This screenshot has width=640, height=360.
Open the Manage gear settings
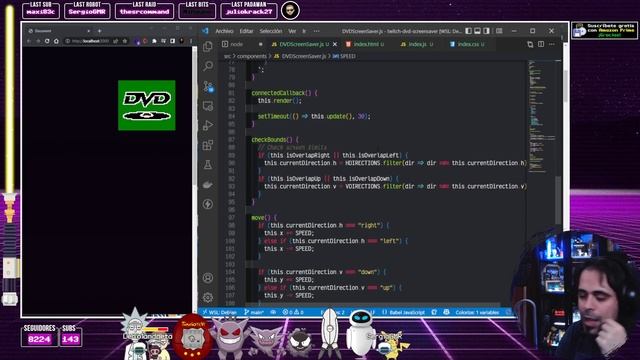coord(208,298)
